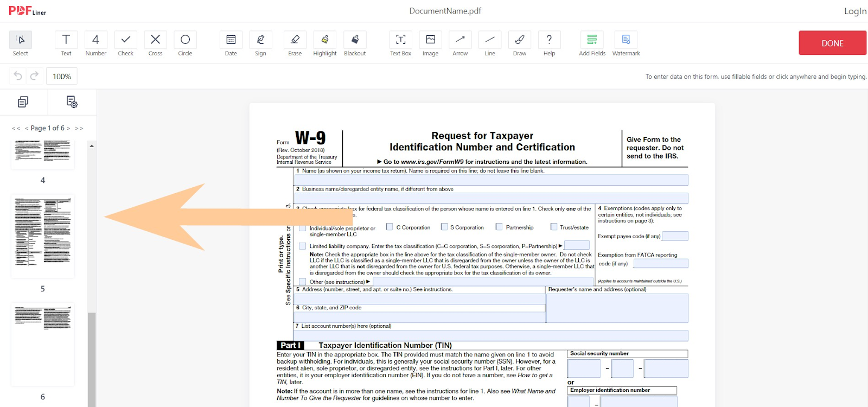Click the Exempt payee code field

coord(675,236)
